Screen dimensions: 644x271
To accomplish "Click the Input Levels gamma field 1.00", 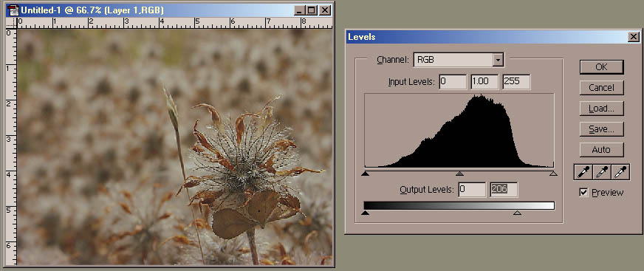I will [x=484, y=82].
